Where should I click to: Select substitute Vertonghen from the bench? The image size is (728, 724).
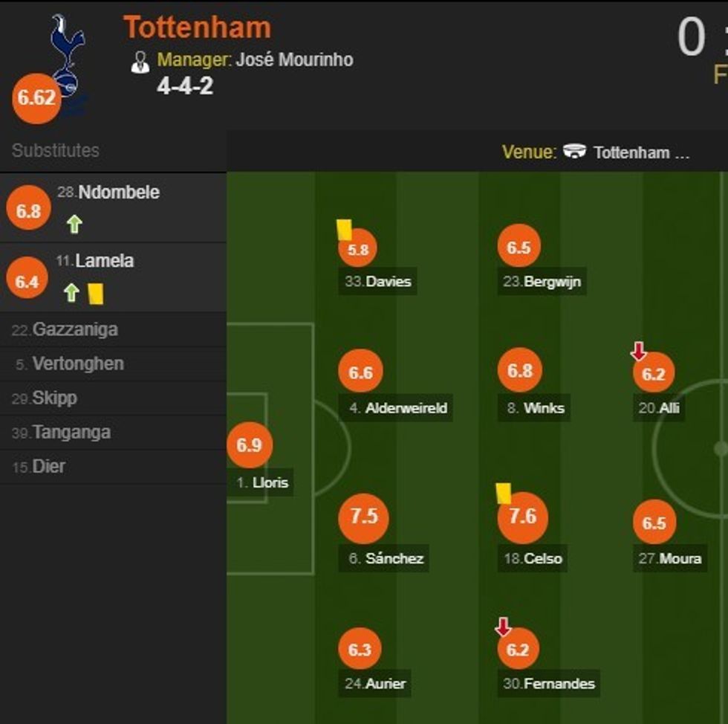[x=77, y=363]
